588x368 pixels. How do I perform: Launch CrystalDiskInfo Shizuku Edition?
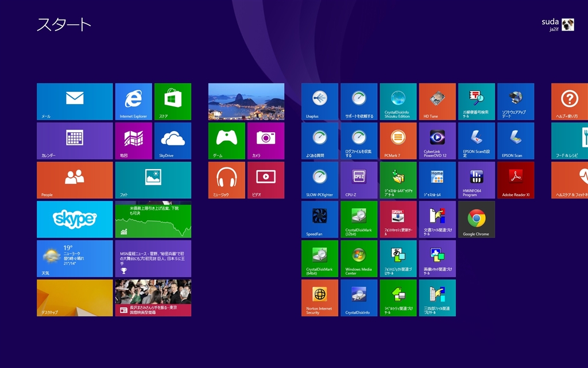click(399, 102)
